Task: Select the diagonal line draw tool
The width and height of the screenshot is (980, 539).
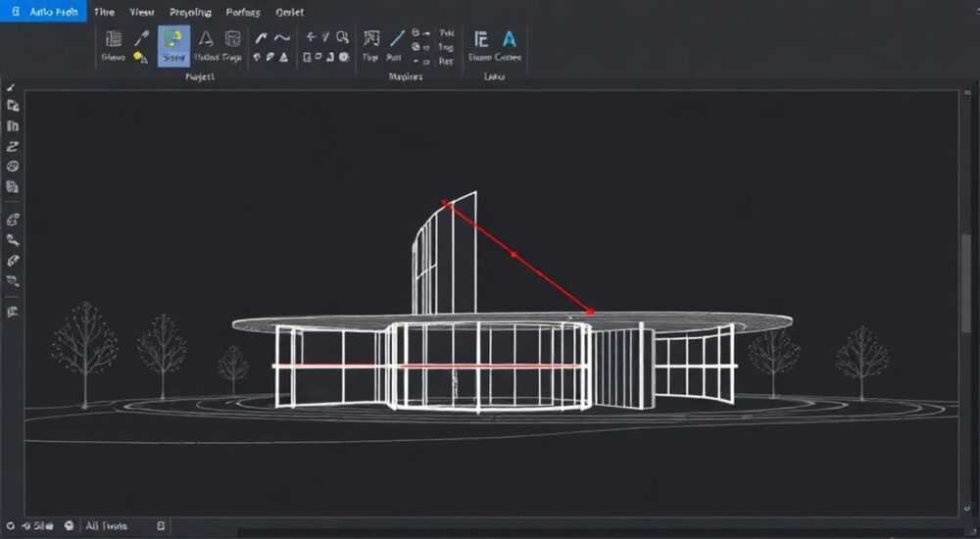Action: coord(397,39)
